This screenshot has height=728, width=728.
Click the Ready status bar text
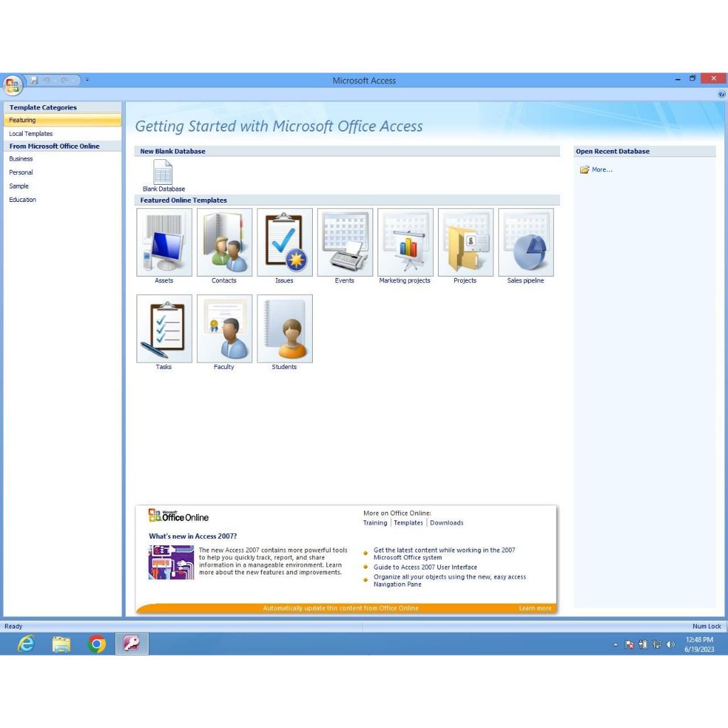[14, 626]
